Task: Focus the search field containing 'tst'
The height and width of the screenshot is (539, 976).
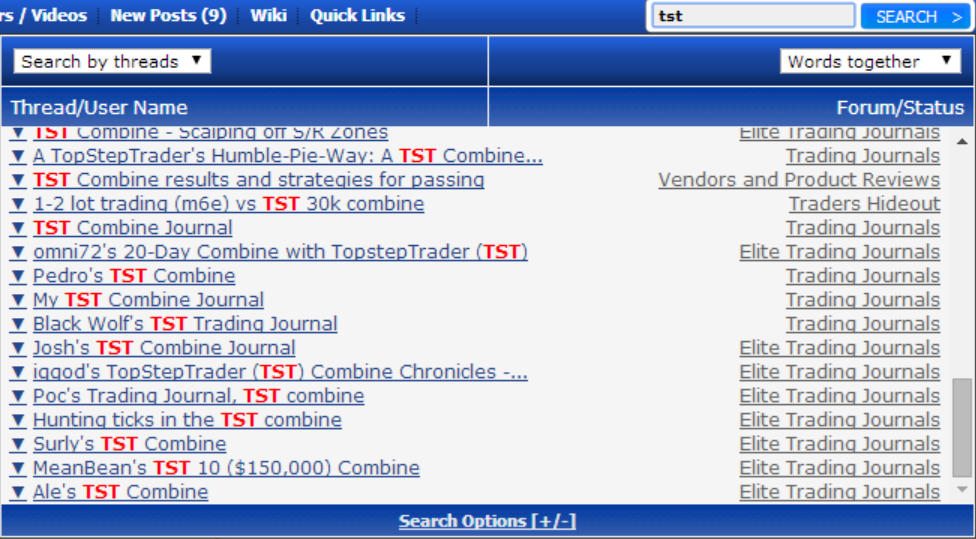Action: point(753,16)
